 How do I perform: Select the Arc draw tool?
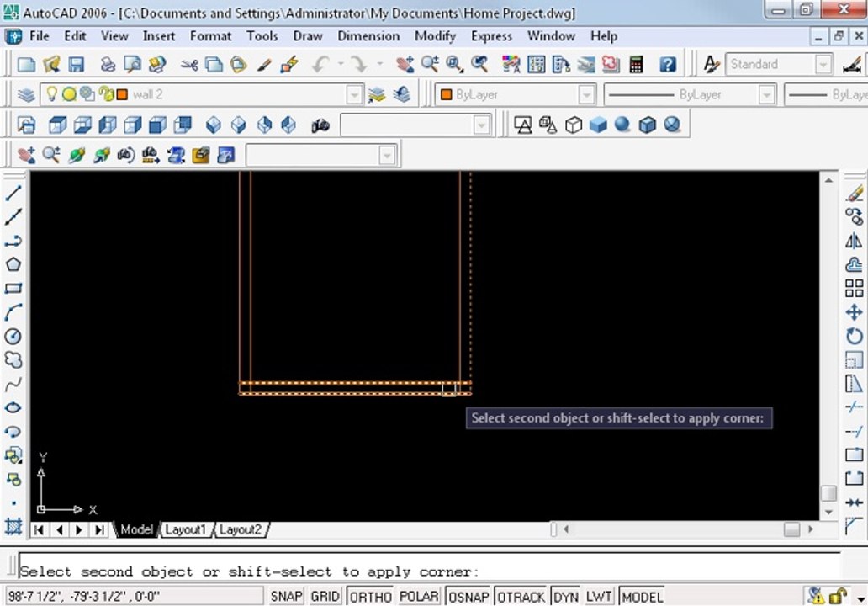point(13,312)
